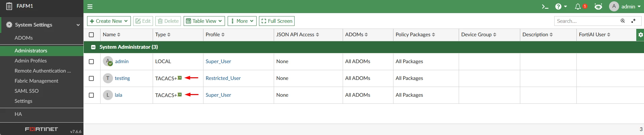Tick the checkbox for testing row

[x=91, y=78]
